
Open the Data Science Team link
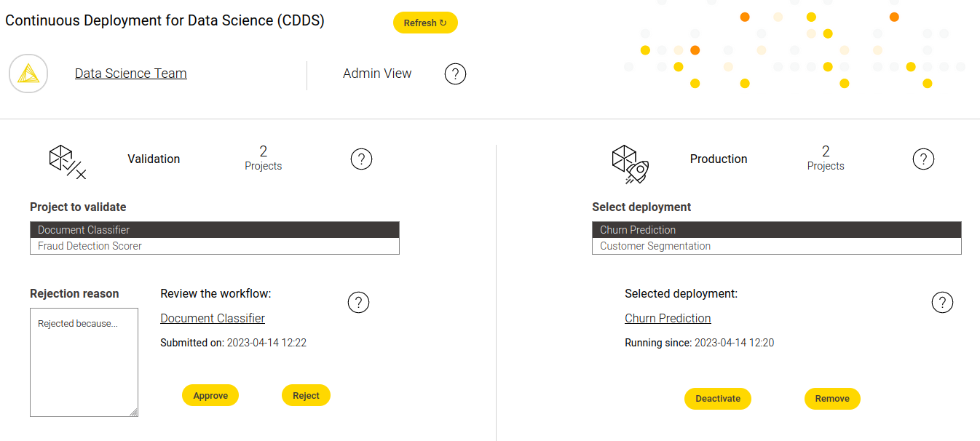(131, 73)
